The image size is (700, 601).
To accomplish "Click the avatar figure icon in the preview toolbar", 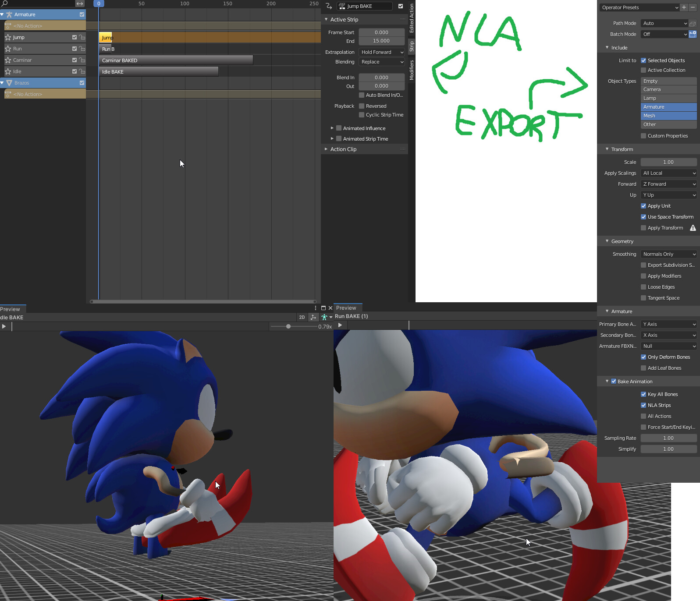I will click(324, 317).
